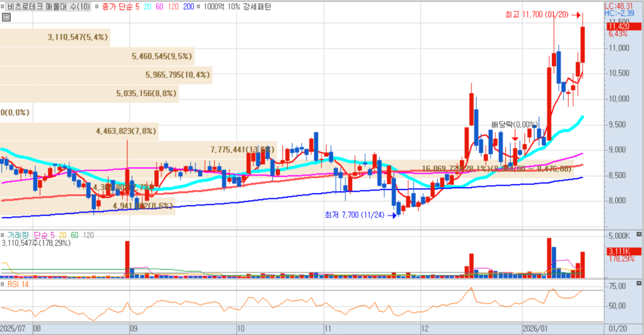Select the 1000억 10% 강세패턴 indicator label
644x335 pixels.
coord(237,7)
